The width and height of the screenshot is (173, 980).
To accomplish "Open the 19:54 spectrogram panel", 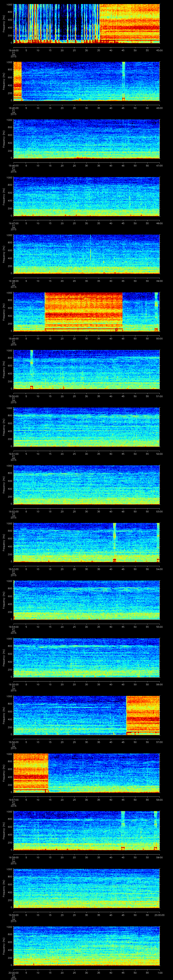I will pyautogui.click(x=87, y=600).
